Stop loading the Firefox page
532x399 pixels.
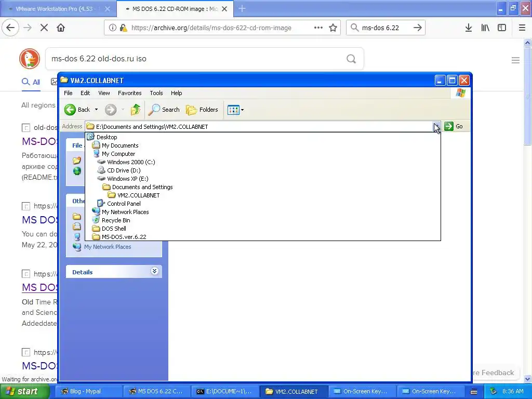tap(44, 28)
